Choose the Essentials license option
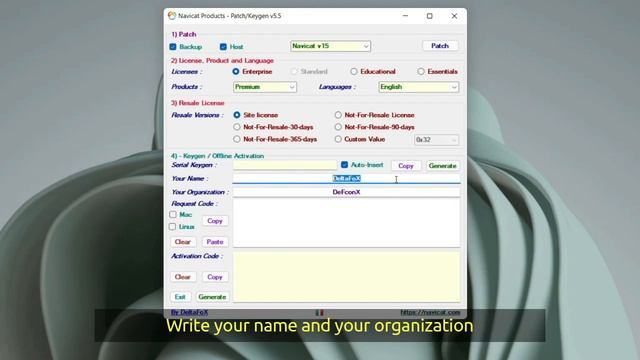 coord(421,71)
